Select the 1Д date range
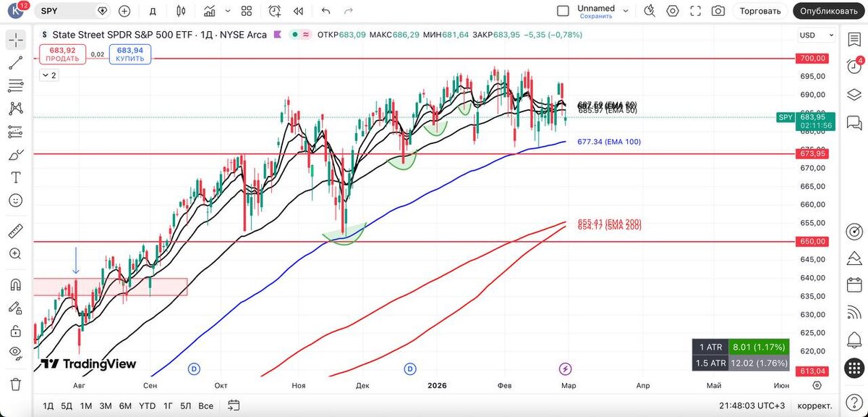The image size is (868, 417). [x=48, y=405]
